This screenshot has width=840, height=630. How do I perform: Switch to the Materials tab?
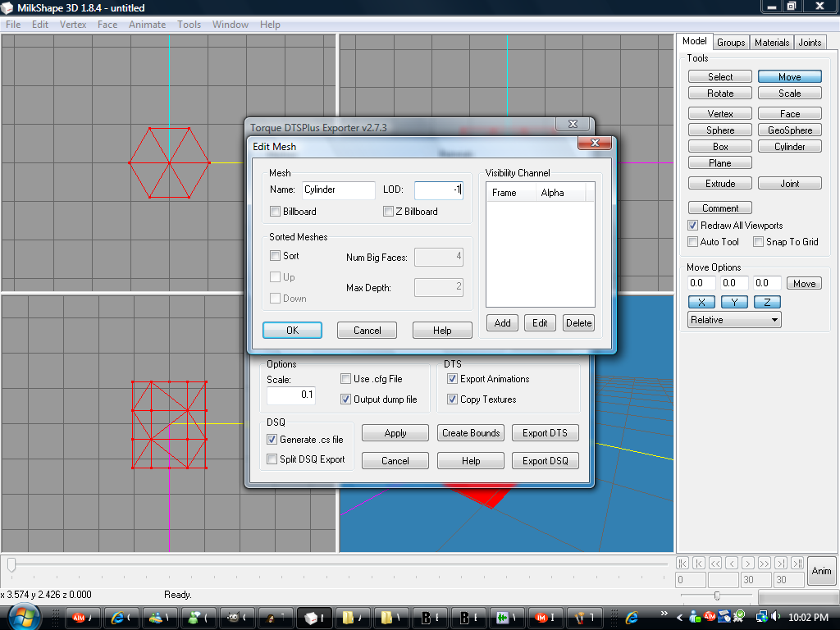point(772,43)
